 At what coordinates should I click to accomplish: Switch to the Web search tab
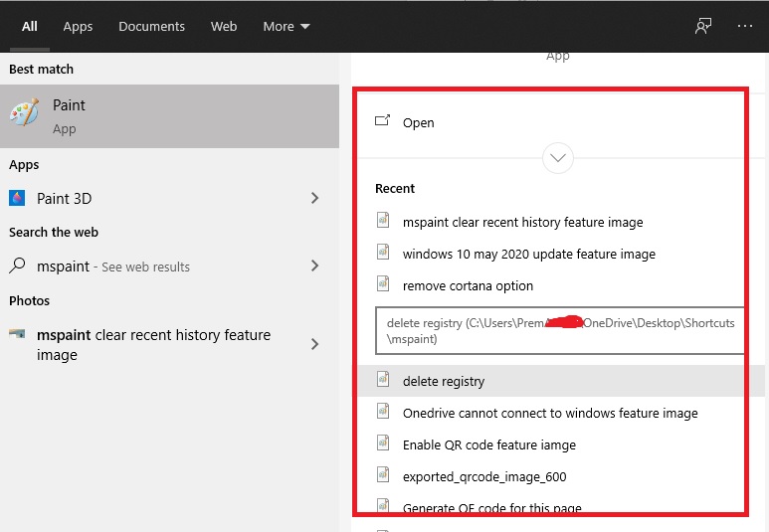click(x=224, y=27)
